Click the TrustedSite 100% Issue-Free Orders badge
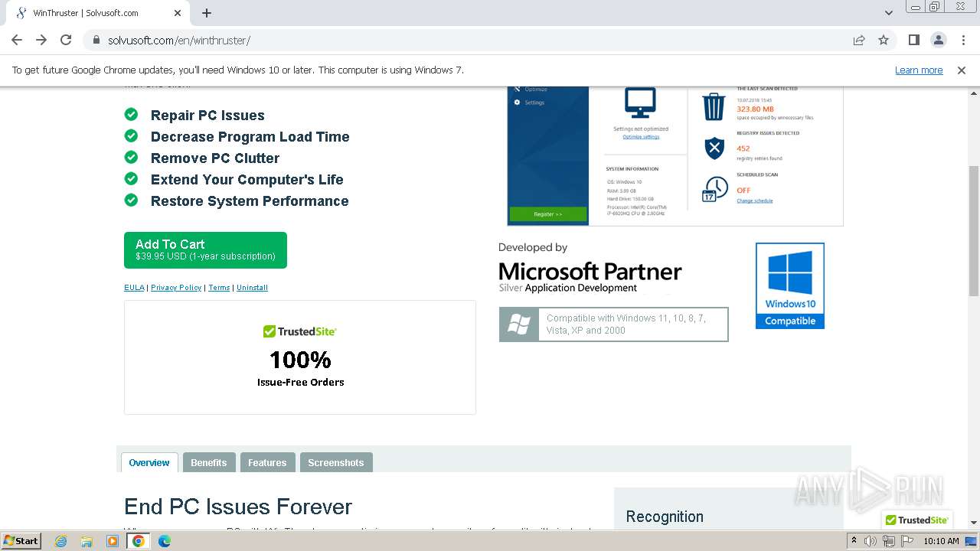 [x=300, y=357]
